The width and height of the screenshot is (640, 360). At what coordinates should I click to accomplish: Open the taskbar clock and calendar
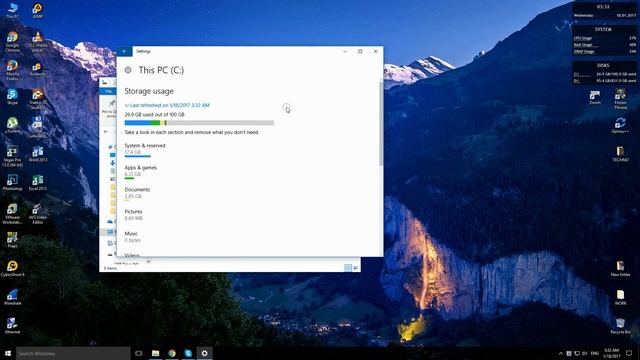[611, 353]
